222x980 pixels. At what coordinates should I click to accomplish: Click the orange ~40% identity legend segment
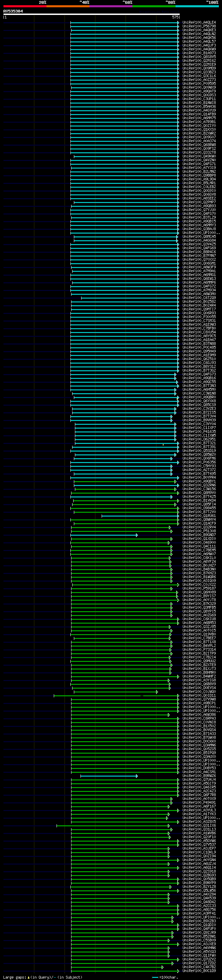pyautogui.click(x=68, y=6)
